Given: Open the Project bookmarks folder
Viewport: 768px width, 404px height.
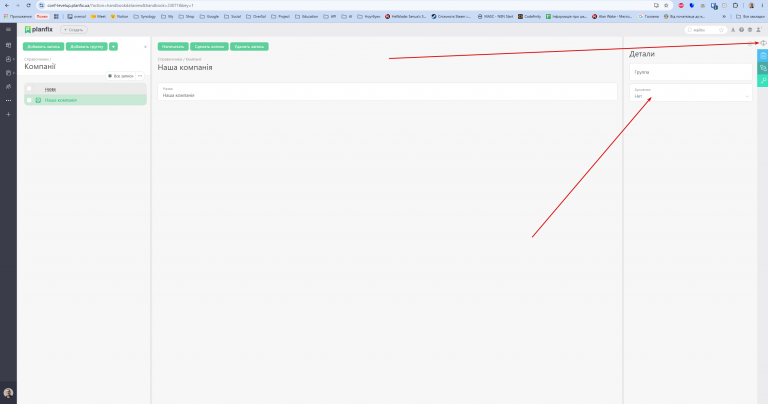Looking at the screenshot, I should [x=281, y=16].
